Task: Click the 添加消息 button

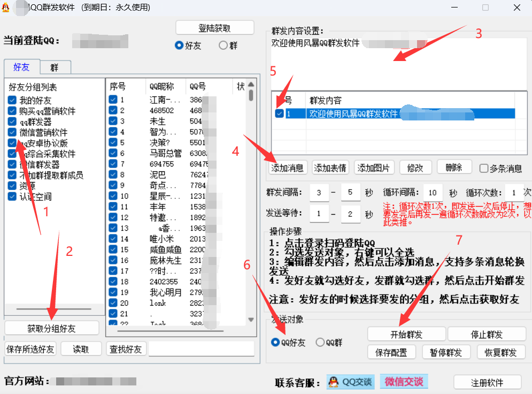Action: (287, 168)
